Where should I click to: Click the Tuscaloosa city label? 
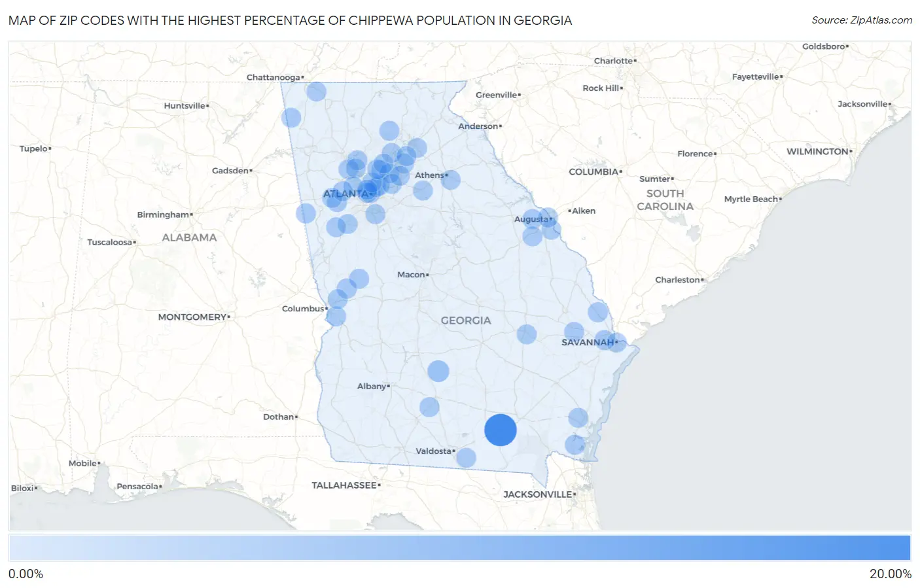[109, 243]
